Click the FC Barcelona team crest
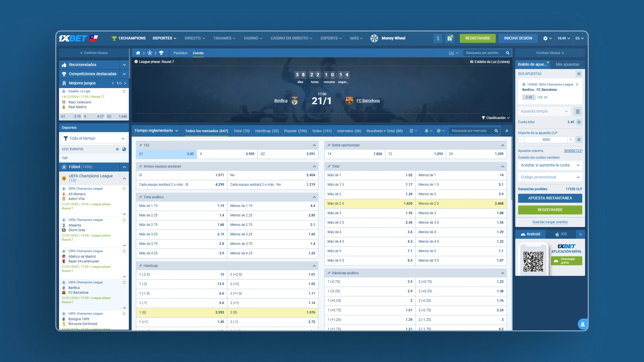644x362 pixels. pyautogui.click(x=349, y=101)
